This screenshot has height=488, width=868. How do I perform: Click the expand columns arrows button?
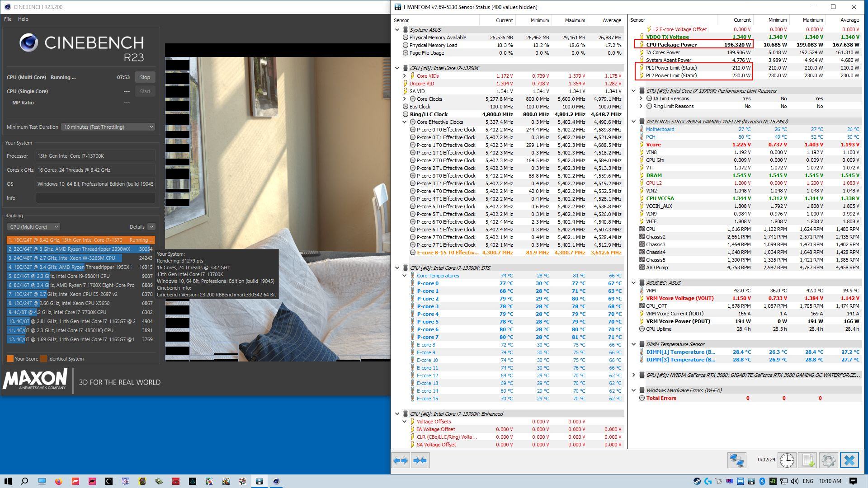pyautogui.click(x=401, y=460)
